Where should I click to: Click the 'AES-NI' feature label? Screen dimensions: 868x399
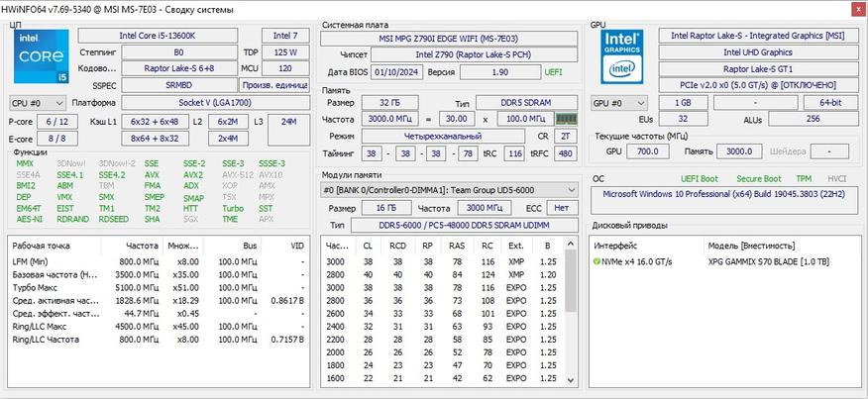tap(30, 219)
